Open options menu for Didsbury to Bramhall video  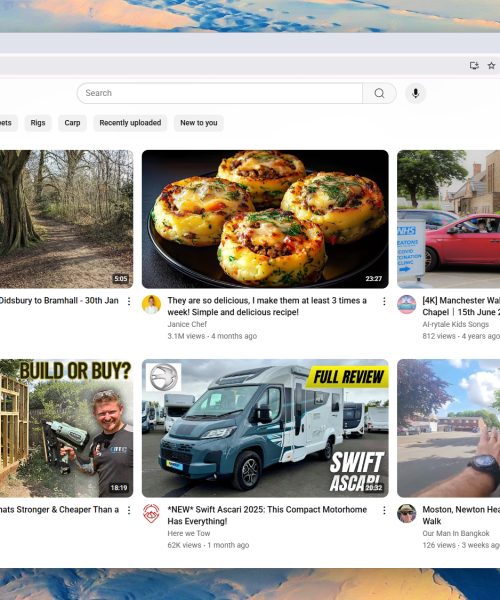[129, 302]
